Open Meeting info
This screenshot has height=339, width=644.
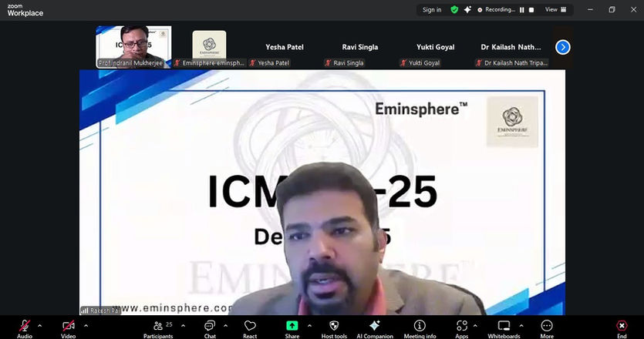click(420, 329)
